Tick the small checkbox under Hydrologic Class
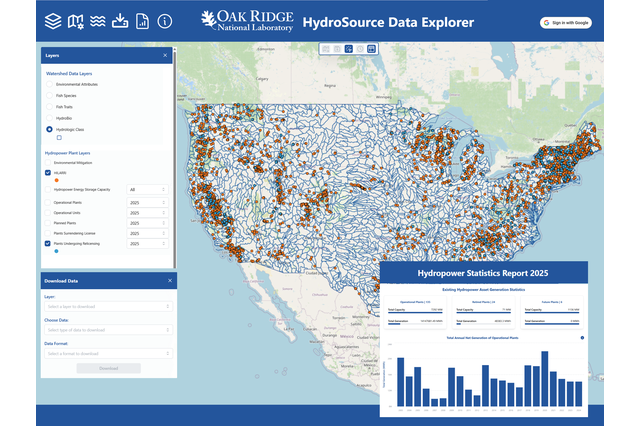Image resolution: width=640 pixels, height=426 pixels. [x=59, y=138]
